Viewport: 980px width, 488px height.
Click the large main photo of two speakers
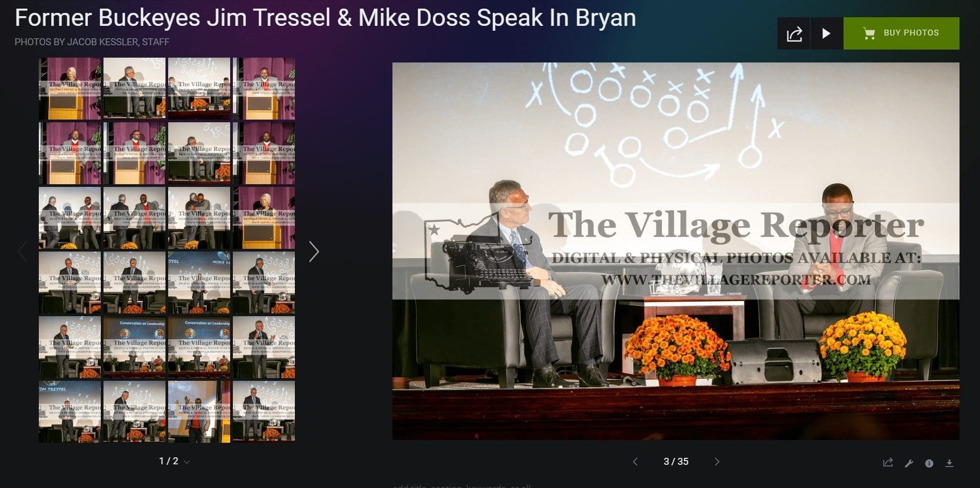pyautogui.click(x=675, y=251)
